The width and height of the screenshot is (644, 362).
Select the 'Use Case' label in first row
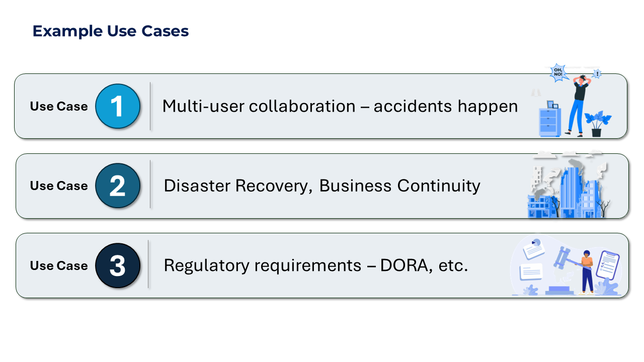pyautogui.click(x=59, y=107)
